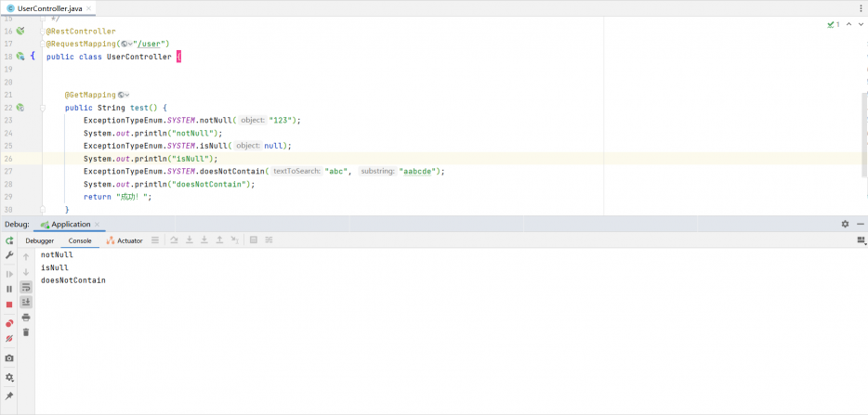Close the Application debug session tab

[x=97, y=225]
